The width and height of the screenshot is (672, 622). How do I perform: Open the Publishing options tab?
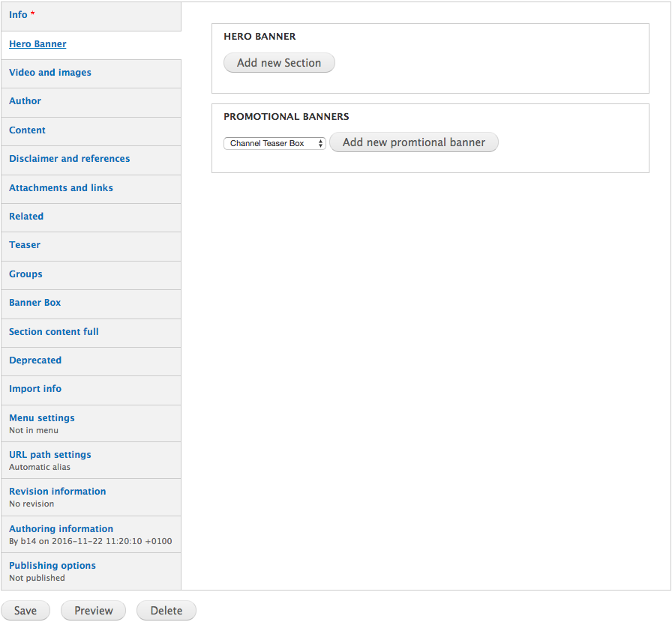coord(52,566)
